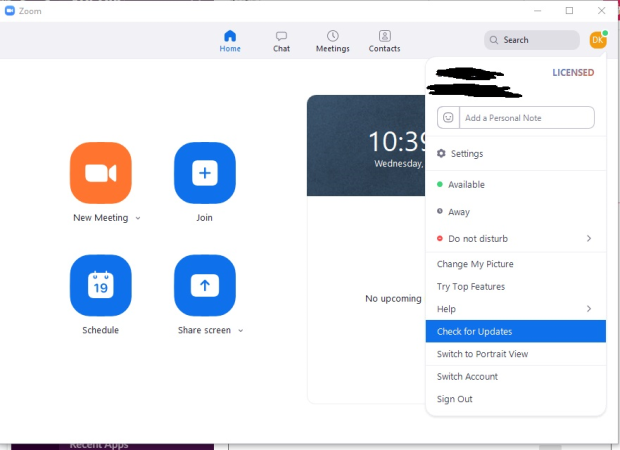This screenshot has width=620, height=450.
Task: Start a New Meeting with the orange camera icon
Action: click(x=101, y=173)
